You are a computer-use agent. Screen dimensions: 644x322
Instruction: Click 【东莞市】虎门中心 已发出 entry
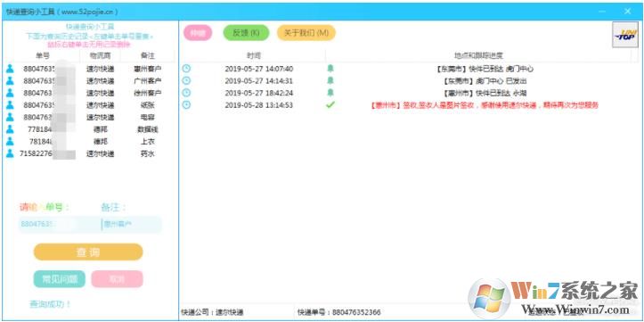tap(485, 81)
